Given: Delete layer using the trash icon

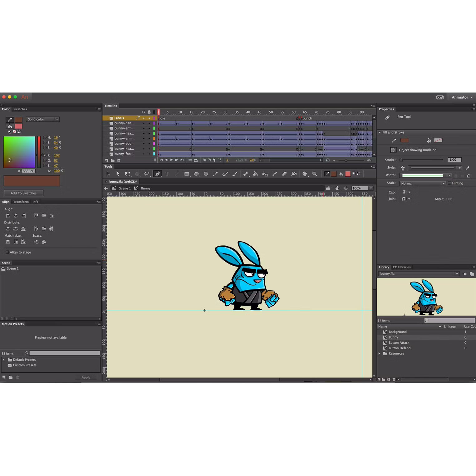Looking at the screenshot, I should click(119, 160).
